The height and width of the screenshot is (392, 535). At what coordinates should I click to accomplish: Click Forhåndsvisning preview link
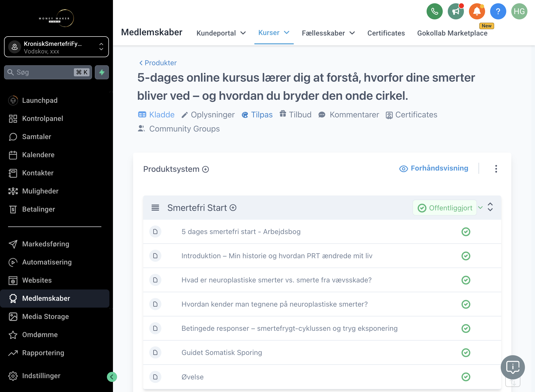[434, 168]
